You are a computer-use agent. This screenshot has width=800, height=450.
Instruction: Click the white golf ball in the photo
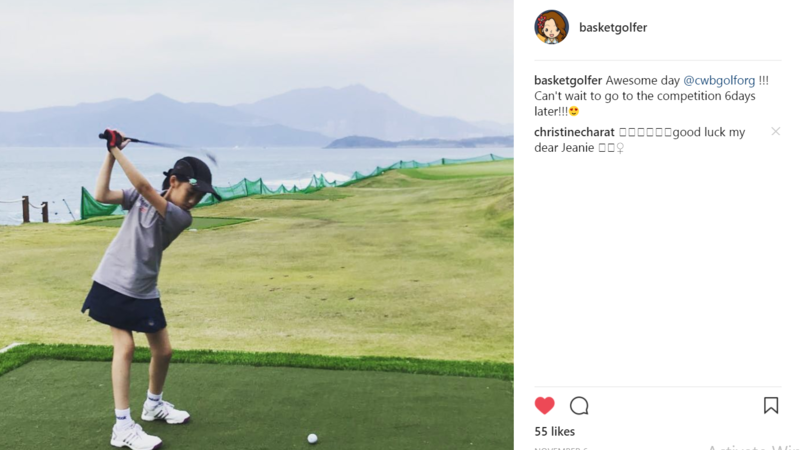click(312, 438)
